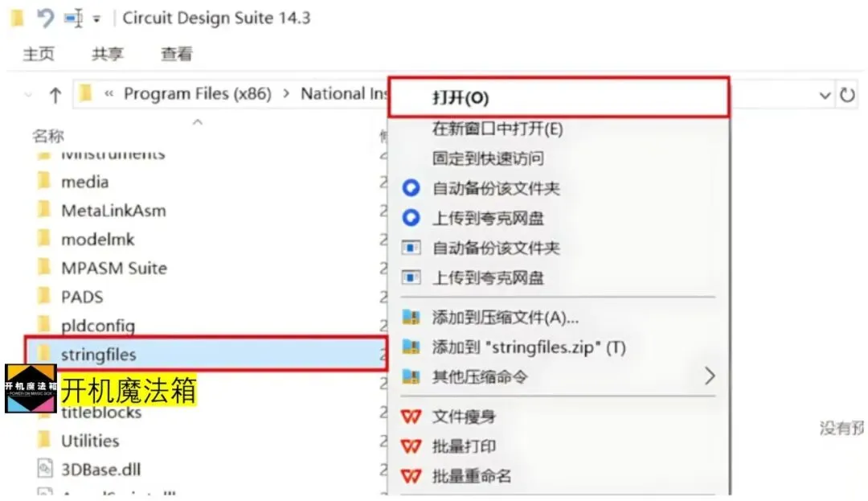
Task: Click the WPS icon beside 批量重命名
Action: (x=411, y=476)
